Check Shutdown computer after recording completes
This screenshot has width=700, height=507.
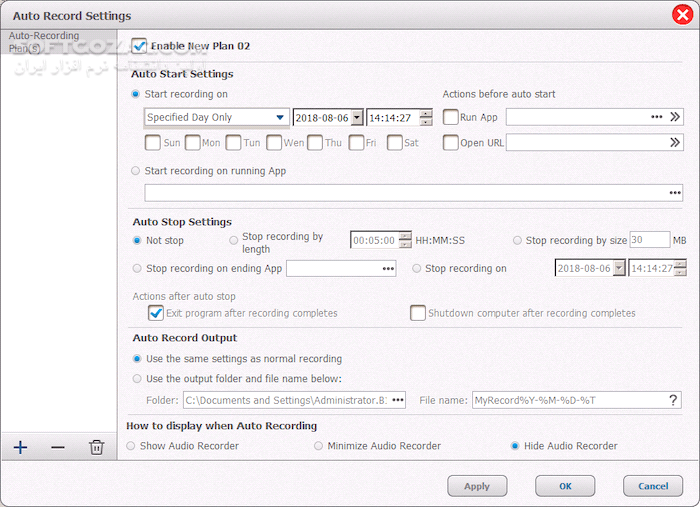tap(418, 313)
